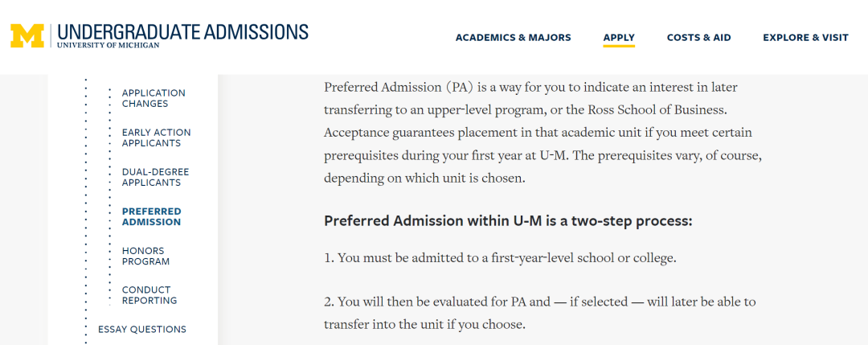868x345 pixels.
Task: Select the Apply navigation item
Action: point(619,38)
